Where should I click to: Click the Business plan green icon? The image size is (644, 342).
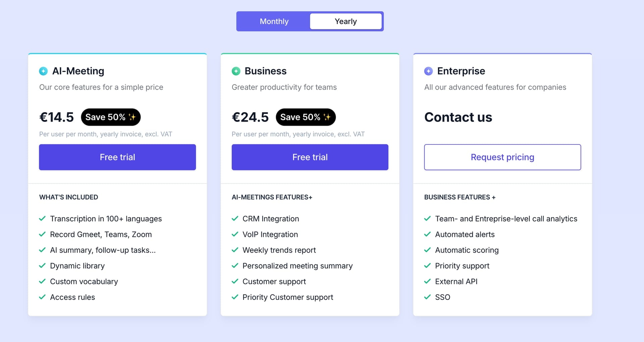[236, 71]
